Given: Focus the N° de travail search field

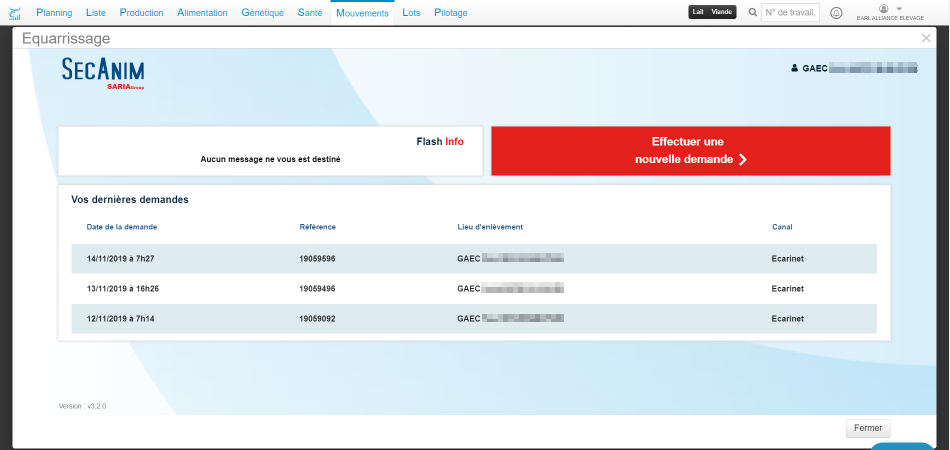Looking at the screenshot, I should click(x=790, y=12).
